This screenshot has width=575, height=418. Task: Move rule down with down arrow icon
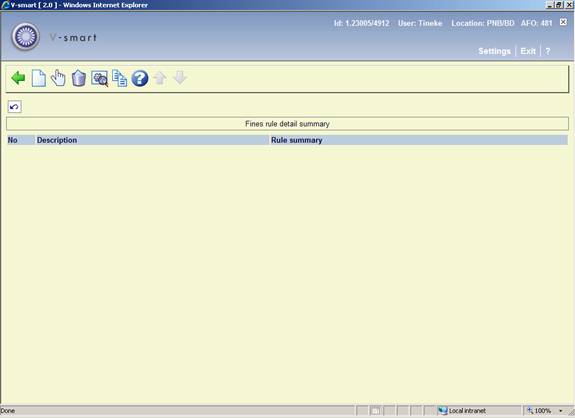click(x=180, y=78)
